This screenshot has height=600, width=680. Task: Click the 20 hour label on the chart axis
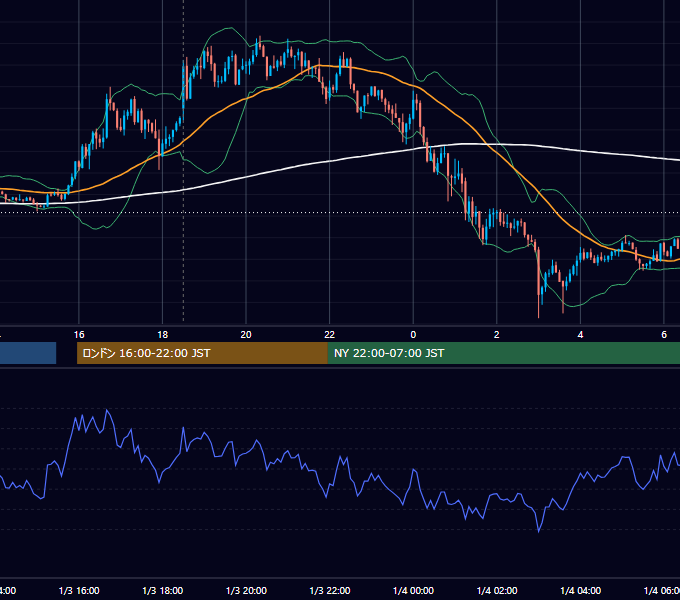point(246,335)
